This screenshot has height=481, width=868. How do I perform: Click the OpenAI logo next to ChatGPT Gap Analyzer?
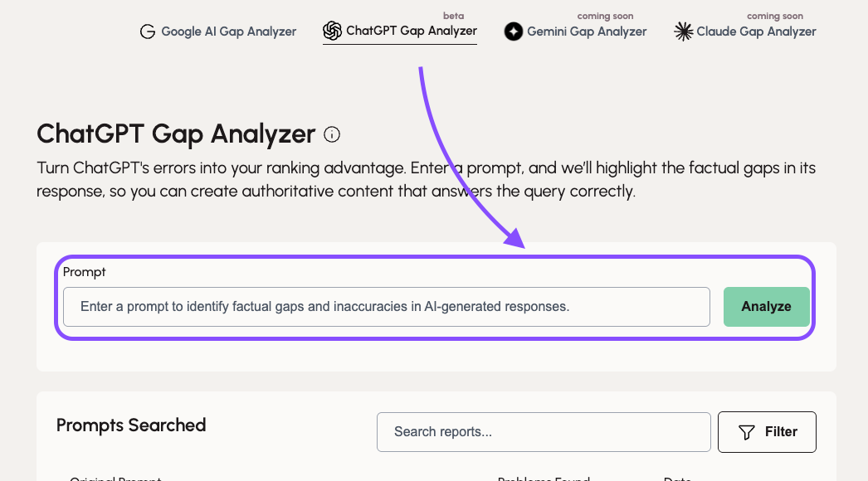pos(332,31)
